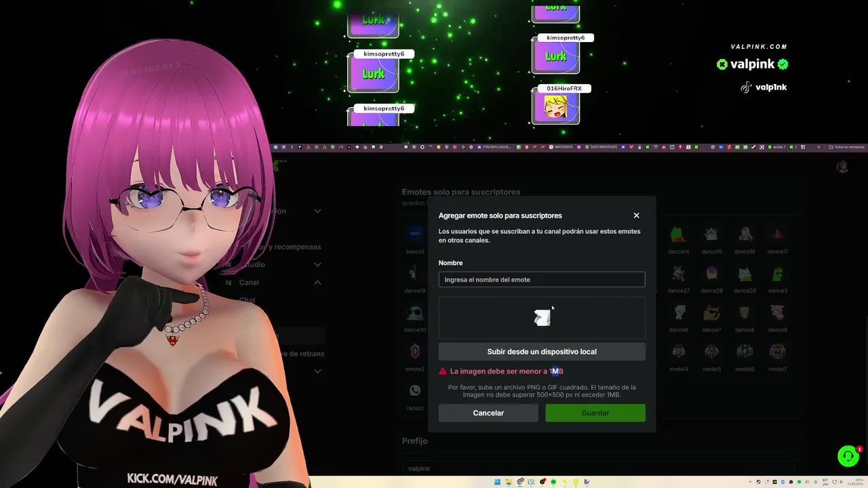Select the dance15 emote
The height and width of the screenshot is (488, 868).
coord(711,235)
